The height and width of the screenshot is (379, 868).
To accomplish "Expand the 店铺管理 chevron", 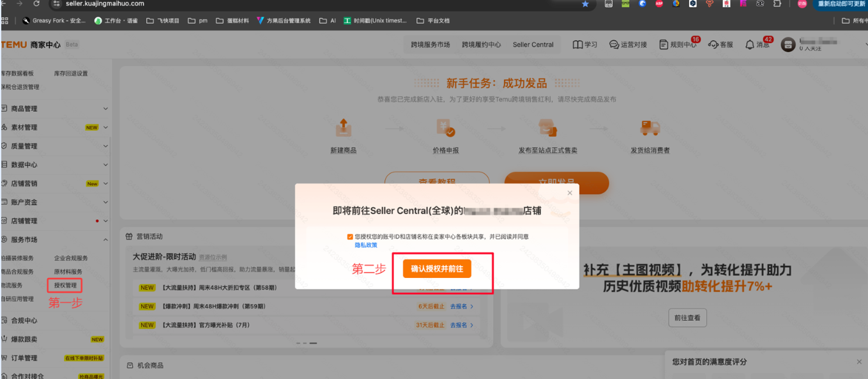I will coord(105,220).
